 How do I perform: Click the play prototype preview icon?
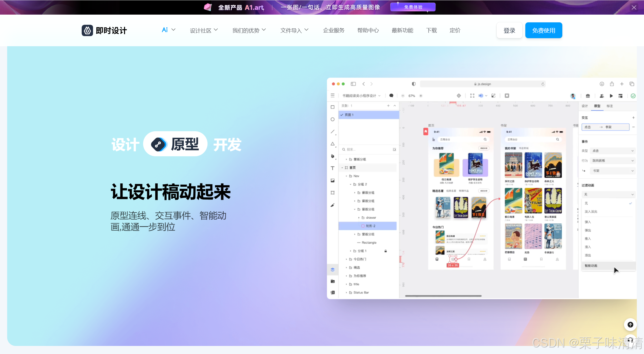611,96
